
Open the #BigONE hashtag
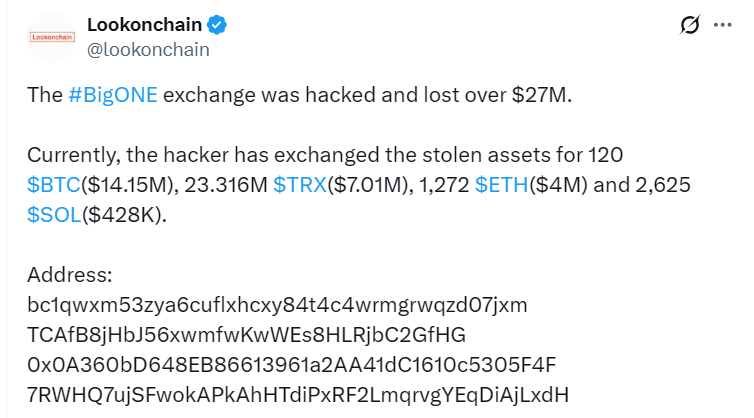click(113, 95)
